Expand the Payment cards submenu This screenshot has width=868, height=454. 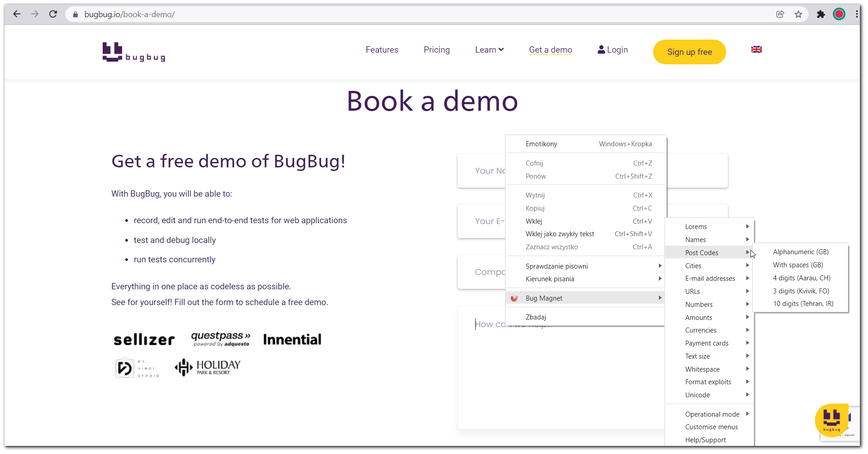(709, 343)
